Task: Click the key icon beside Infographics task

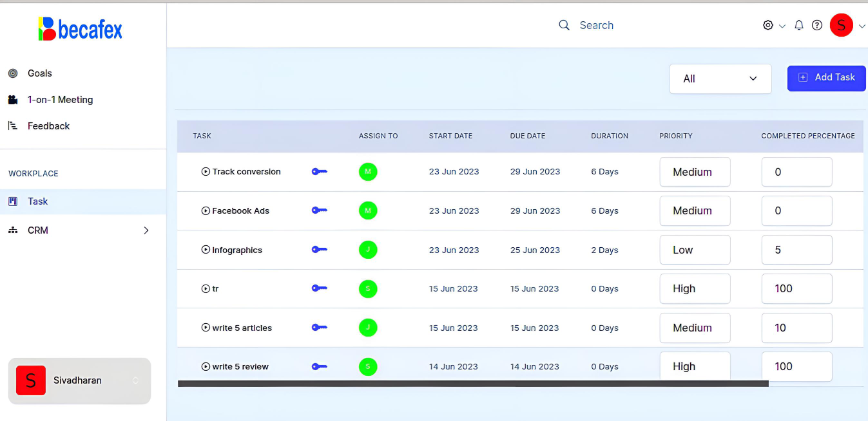Action: click(319, 250)
